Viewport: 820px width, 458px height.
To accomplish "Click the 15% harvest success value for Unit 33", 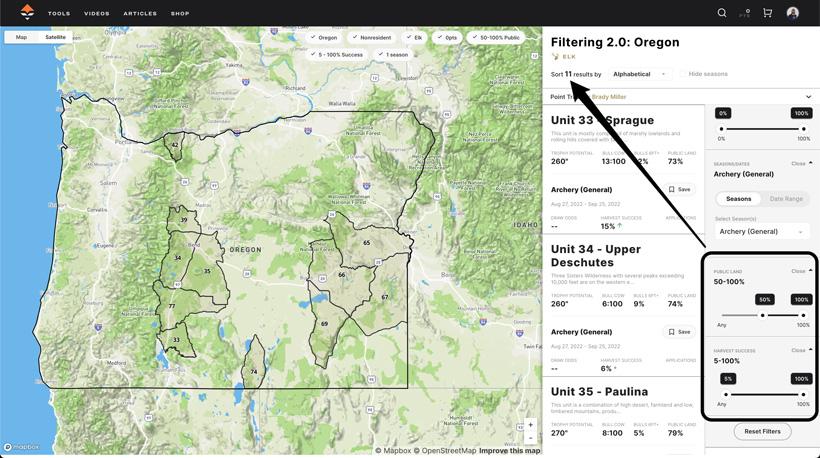I will (608, 226).
